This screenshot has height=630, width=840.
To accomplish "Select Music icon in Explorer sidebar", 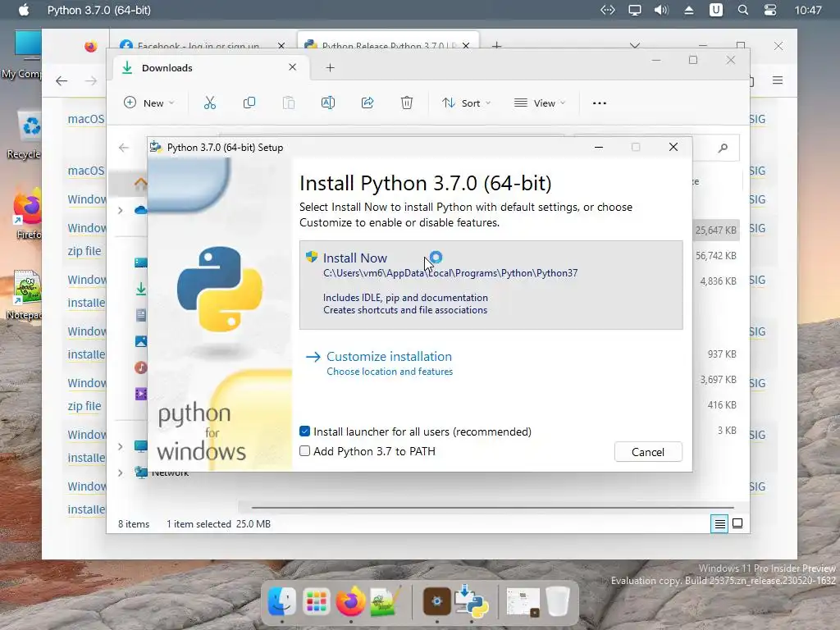I will pyautogui.click(x=141, y=367).
